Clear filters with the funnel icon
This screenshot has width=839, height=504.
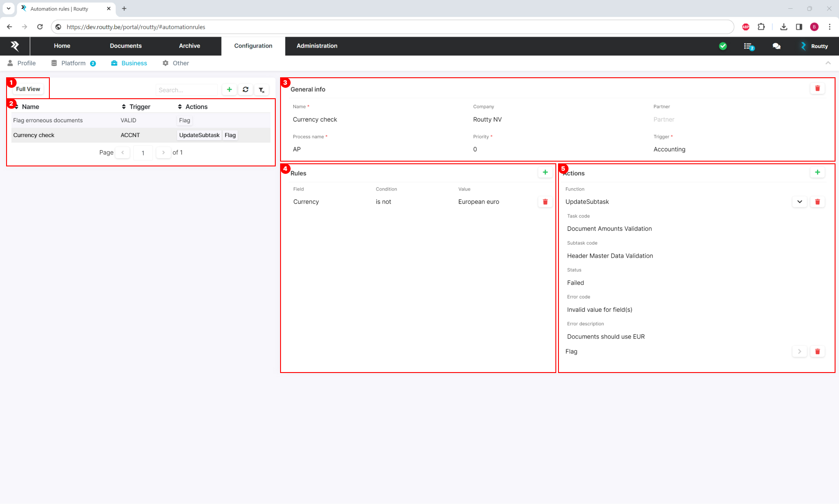coord(261,90)
